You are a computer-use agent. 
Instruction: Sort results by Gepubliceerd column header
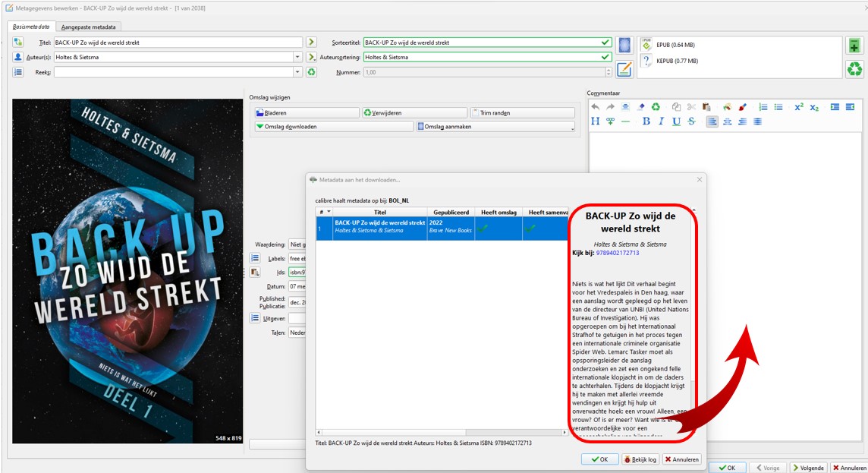(x=451, y=212)
